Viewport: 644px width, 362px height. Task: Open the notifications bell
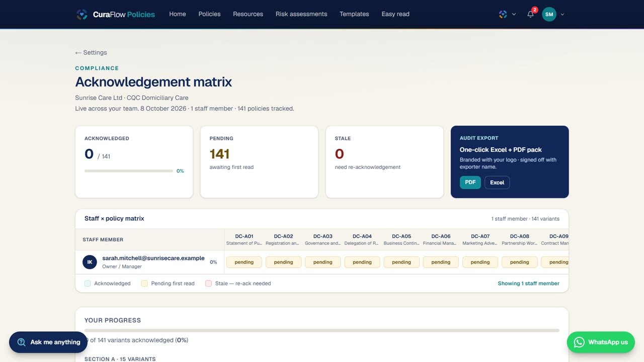click(x=530, y=14)
